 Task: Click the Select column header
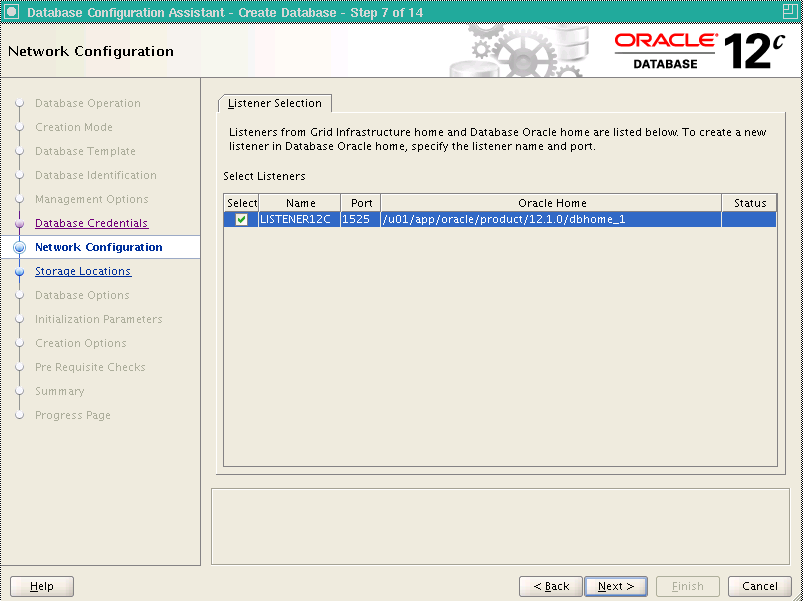pos(241,203)
